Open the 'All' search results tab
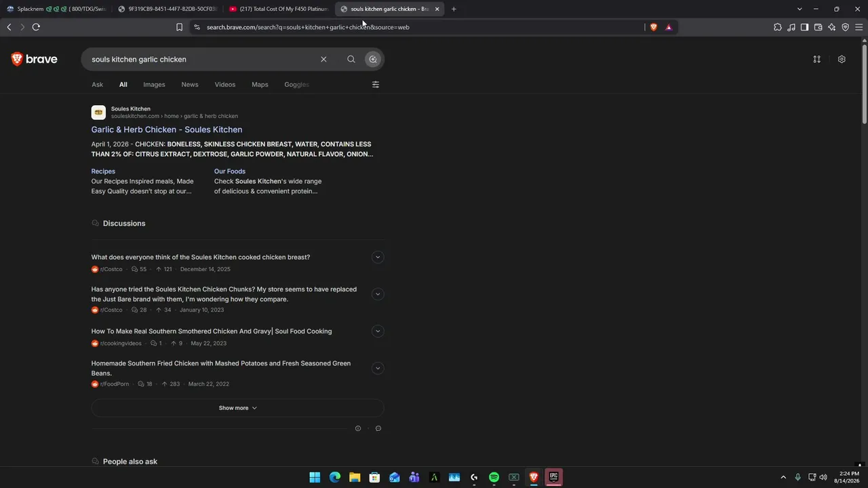Image resolution: width=868 pixels, height=488 pixels. click(123, 85)
